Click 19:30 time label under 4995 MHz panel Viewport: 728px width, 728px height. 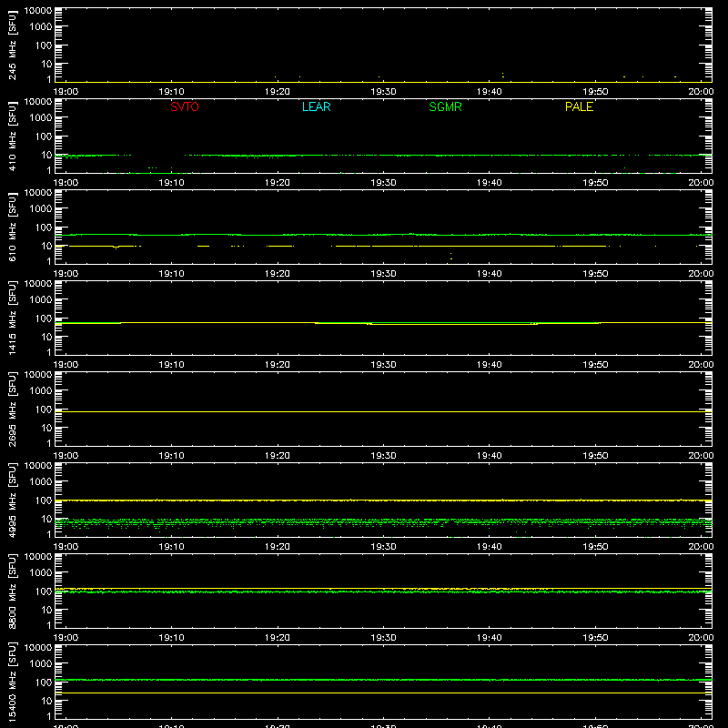click(x=383, y=547)
